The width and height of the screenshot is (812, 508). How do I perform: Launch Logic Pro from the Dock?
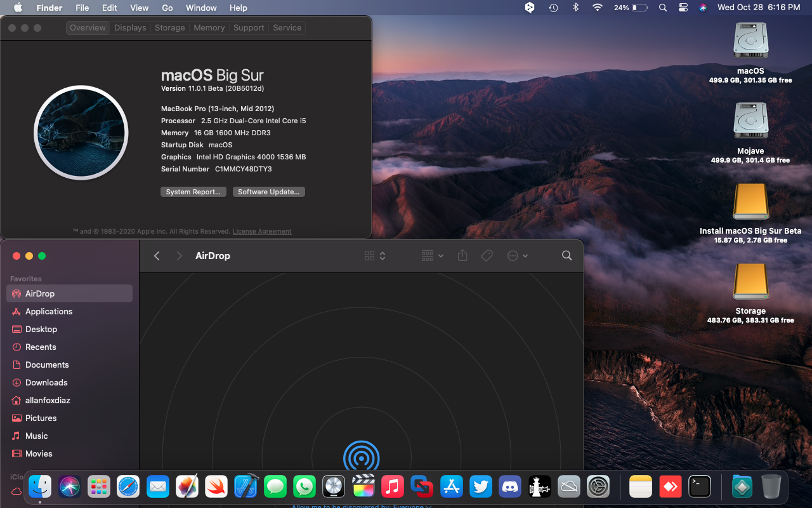(x=334, y=487)
